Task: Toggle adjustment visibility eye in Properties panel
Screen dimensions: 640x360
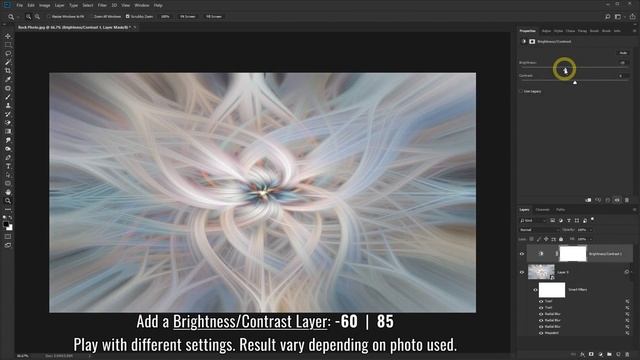Action: click(x=617, y=200)
